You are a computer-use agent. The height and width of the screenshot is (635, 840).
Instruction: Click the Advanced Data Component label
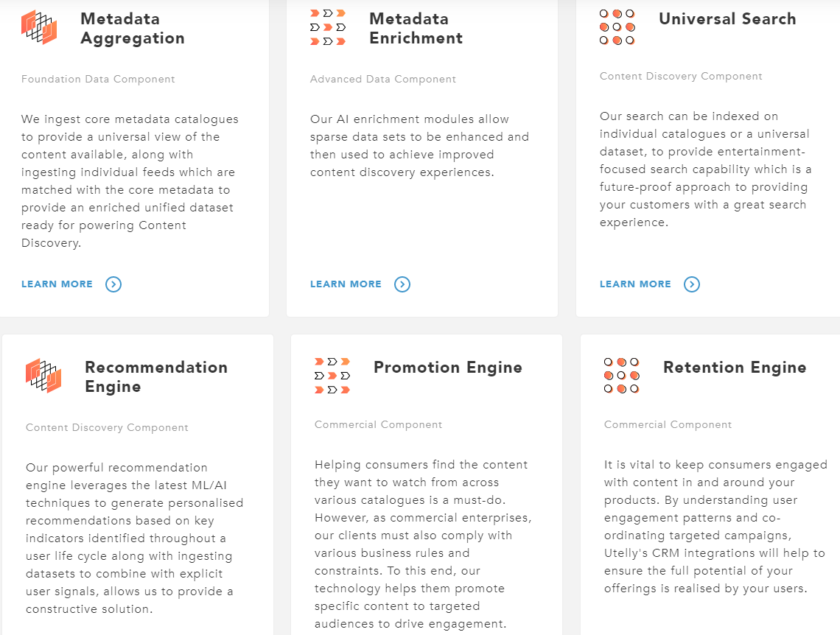click(x=383, y=80)
